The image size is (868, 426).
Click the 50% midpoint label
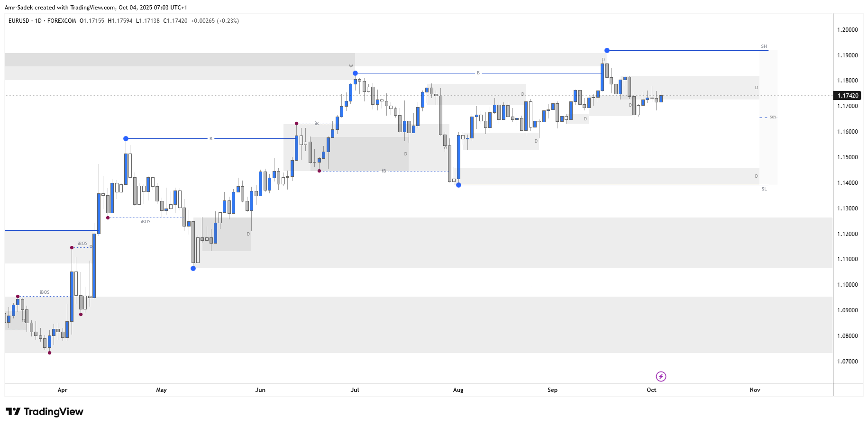pos(773,117)
